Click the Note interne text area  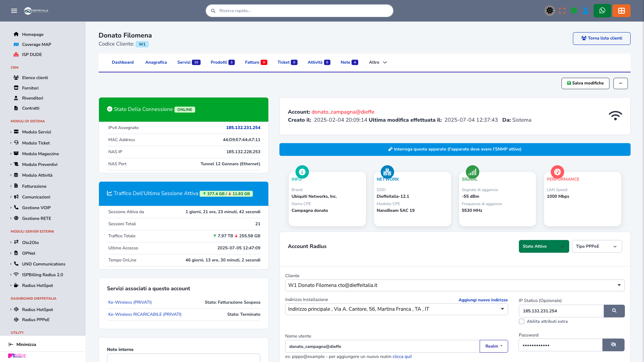click(x=183, y=358)
